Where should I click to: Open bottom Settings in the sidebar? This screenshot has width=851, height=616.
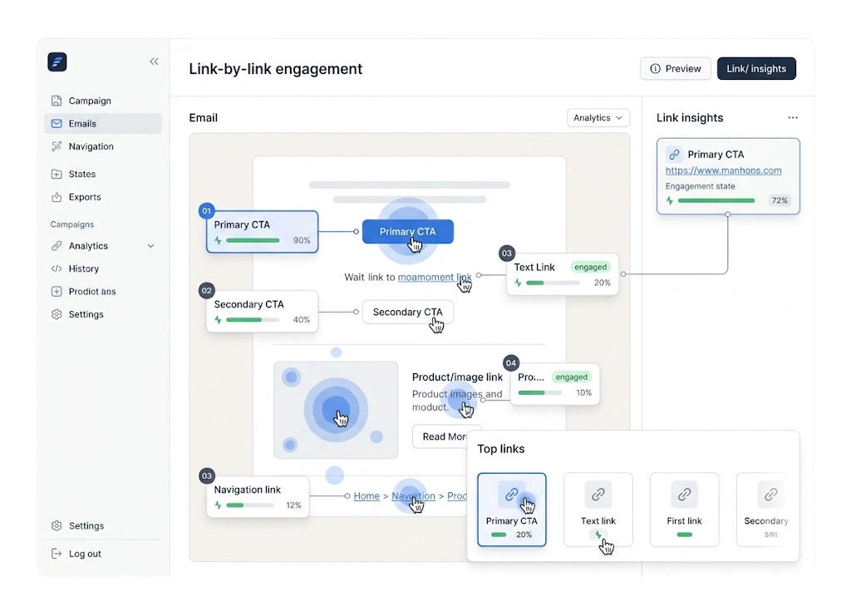[102, 526]
